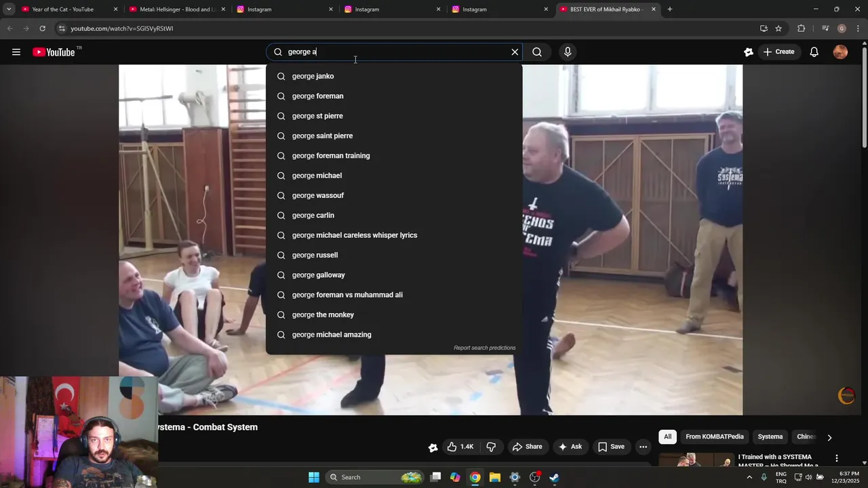Select suggestion 'george saint pierre'

(x=394, y=136)
